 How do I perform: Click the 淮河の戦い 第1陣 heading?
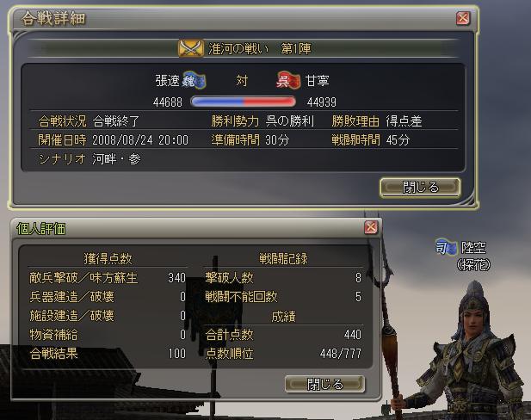[x=260, y=49]
